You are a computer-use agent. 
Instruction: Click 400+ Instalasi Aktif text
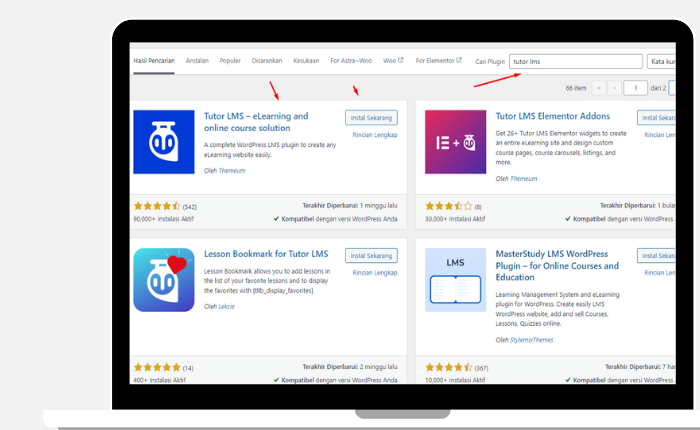coord(159,380)
